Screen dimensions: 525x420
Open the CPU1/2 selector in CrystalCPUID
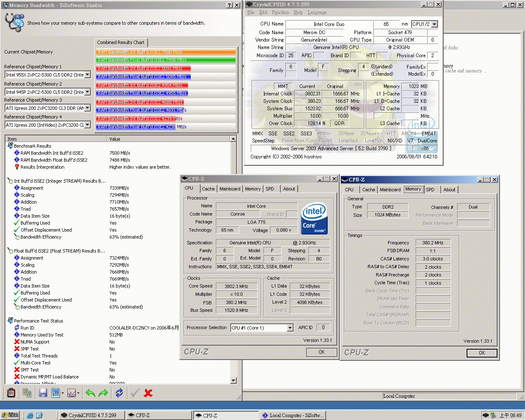[x=435, y=24]
